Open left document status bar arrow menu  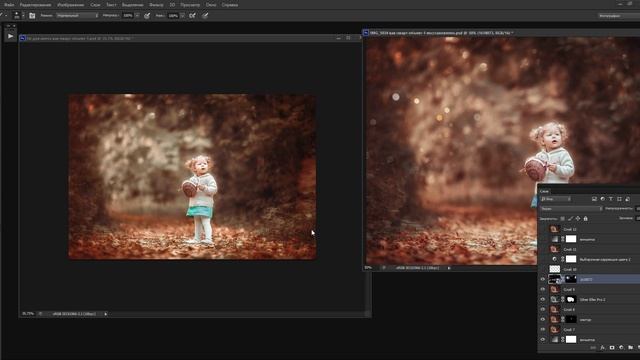coord(106,314)
